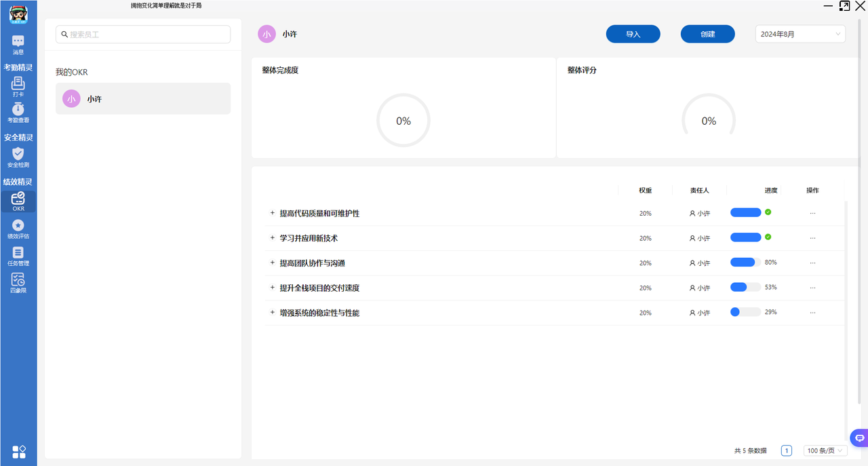Expand the 提高代码质量和可维护性 objective row

pos(273,213)
